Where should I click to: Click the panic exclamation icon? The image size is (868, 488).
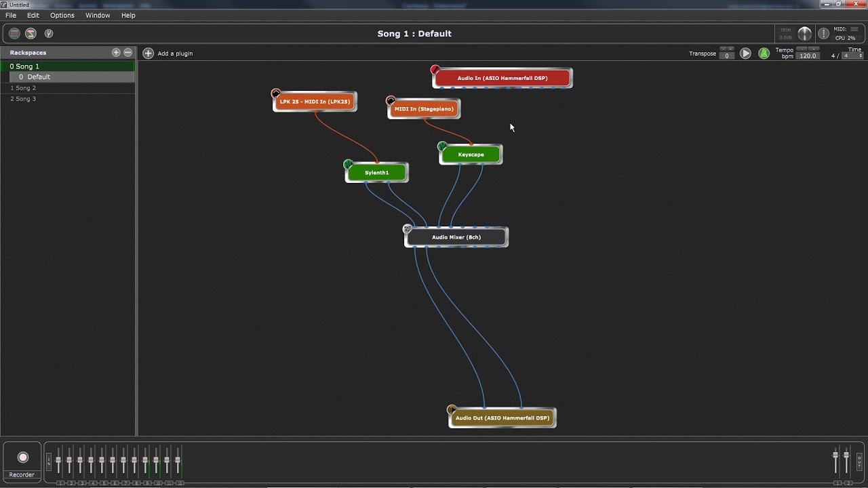coord(823,33)
